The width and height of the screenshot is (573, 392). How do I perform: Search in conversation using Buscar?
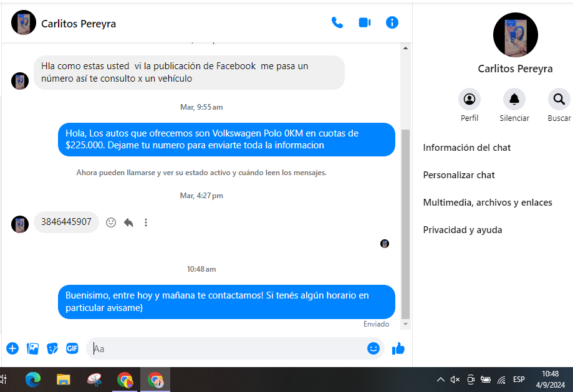pyautogui.click(x=559, y=99)
